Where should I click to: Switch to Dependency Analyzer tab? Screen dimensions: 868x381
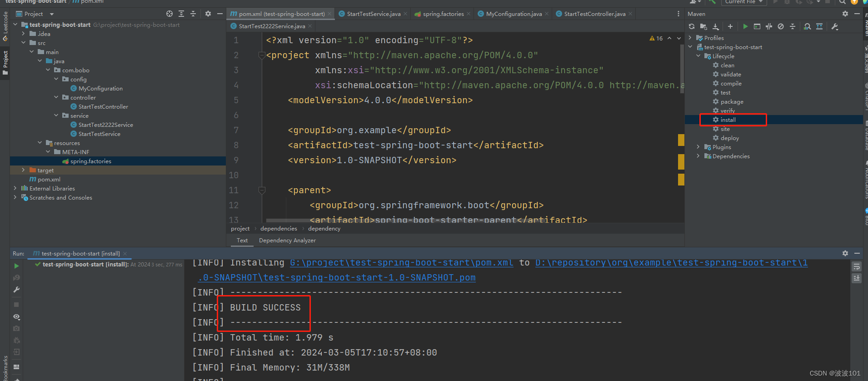pos(287,241)
